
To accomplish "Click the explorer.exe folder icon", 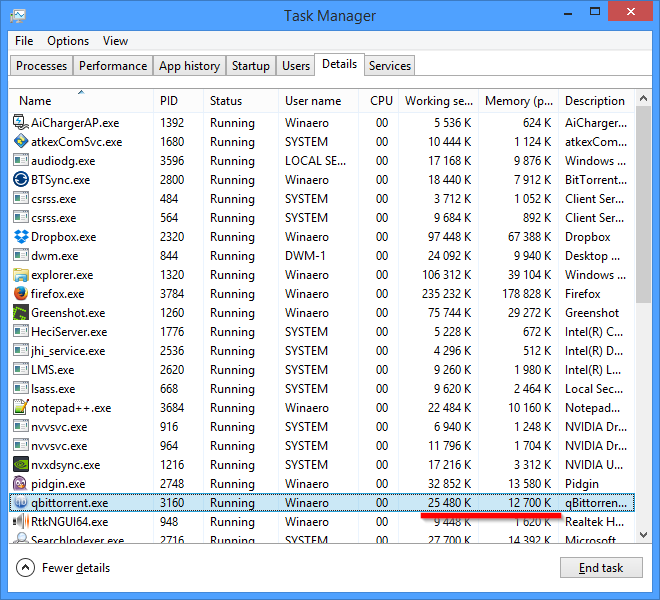I will point(21,275).
